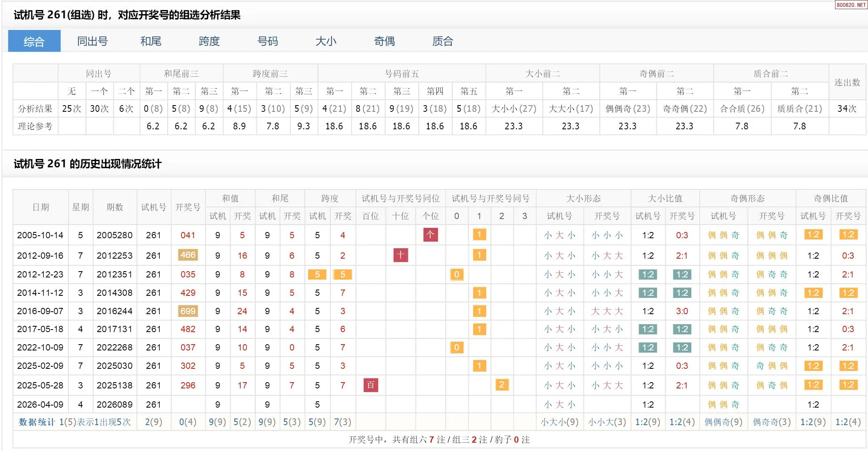Click the highlighted 466 draw number
This screenshot has height=451, width=868.
[188, 255]
